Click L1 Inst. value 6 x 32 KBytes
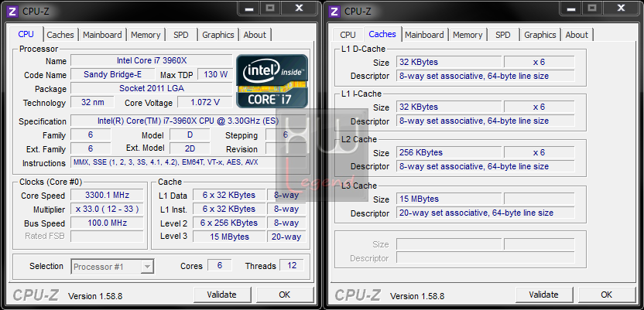Image resolution: width=644 pixels, height=310 pixels. tap(229, 210)
